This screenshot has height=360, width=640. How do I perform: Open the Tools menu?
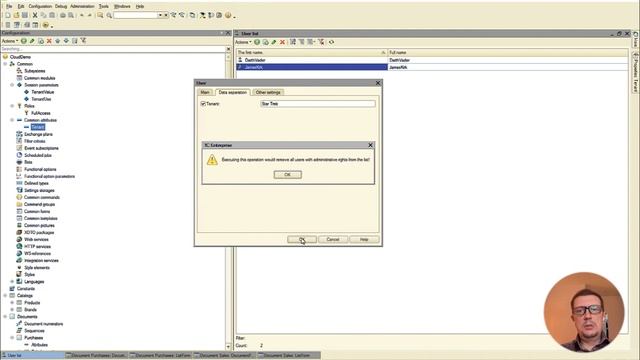104,6
